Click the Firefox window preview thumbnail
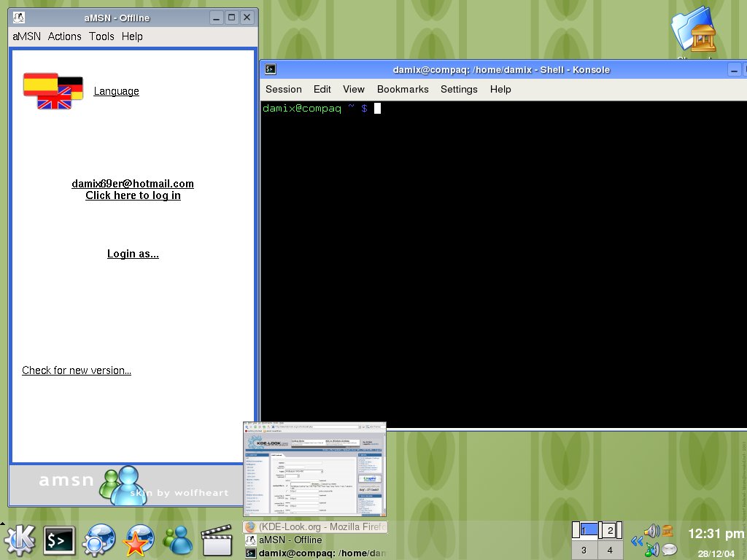This screenshot has height=560, width=747. pyautogui.click(x=314, y=469)
